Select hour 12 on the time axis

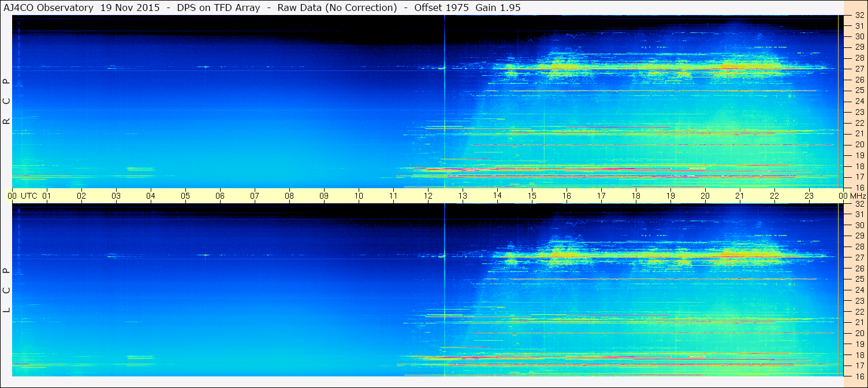pos(428,196)
